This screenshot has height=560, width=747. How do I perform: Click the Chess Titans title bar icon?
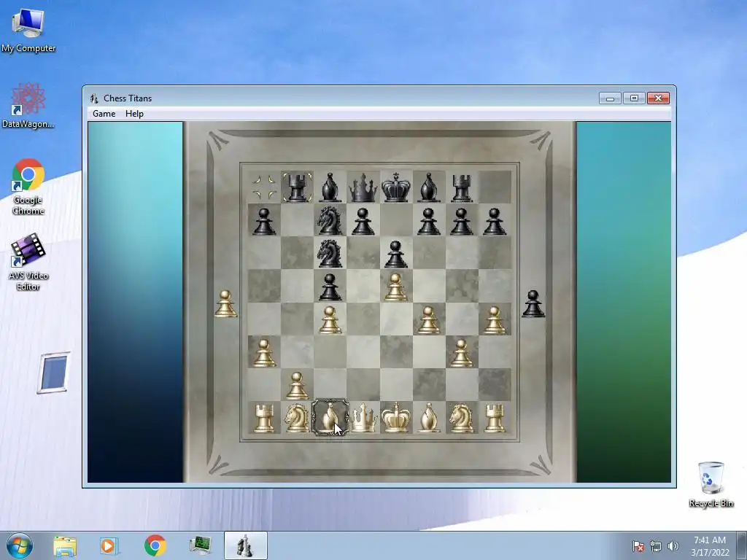coord(94,98)
